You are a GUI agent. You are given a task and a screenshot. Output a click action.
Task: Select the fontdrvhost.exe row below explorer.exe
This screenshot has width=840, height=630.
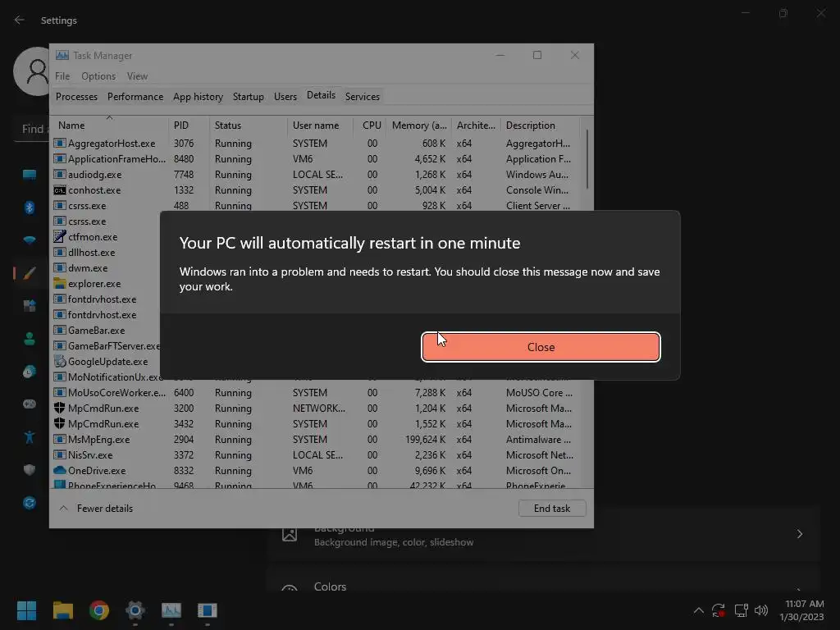tap(106, 299)
